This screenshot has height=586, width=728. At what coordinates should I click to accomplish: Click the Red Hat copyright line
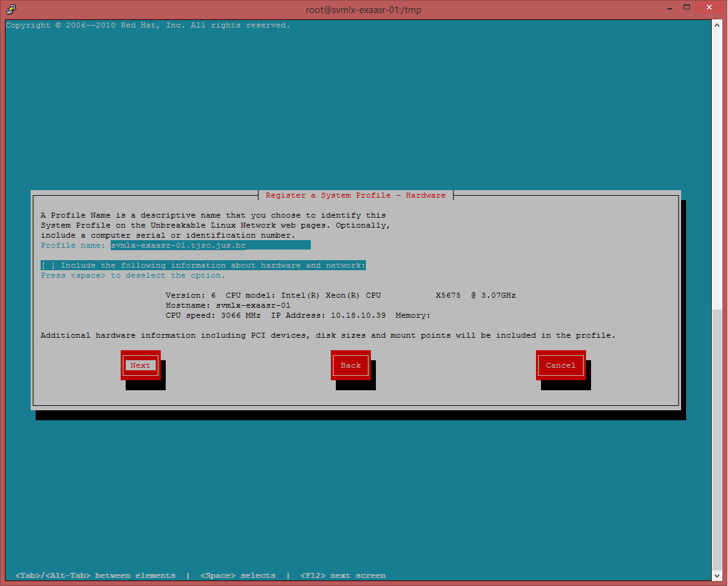pyautogui.click(x=148, y=26)
